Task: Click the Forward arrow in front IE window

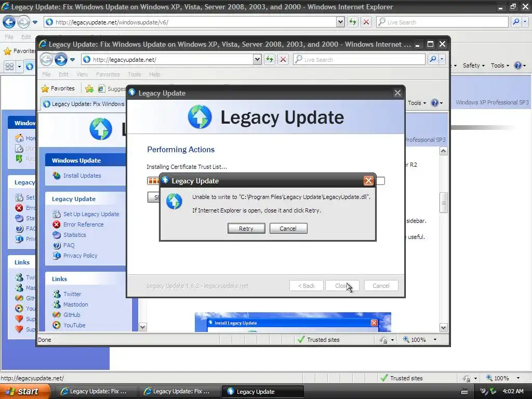Action: click(x=61, y=59)
